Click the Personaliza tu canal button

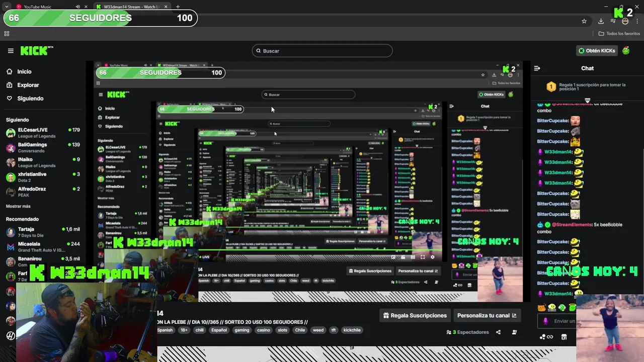pos(487,316)
